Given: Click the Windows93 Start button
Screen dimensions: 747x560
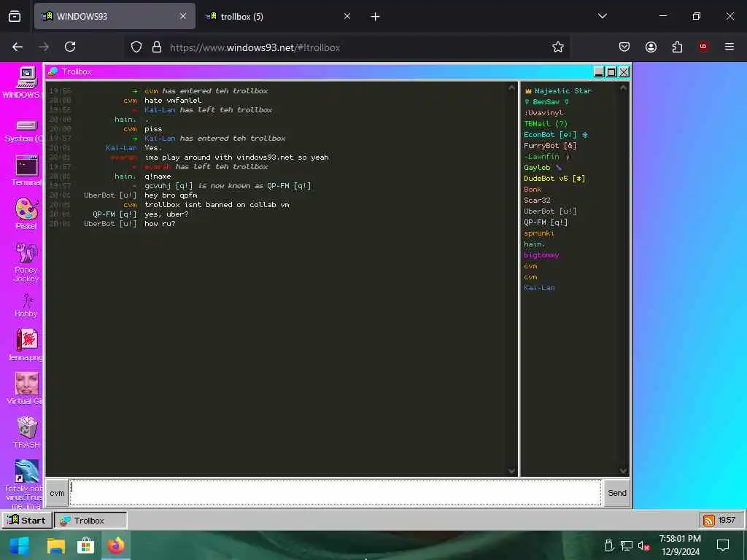Looking at the screenshot, I should point(27,520).
